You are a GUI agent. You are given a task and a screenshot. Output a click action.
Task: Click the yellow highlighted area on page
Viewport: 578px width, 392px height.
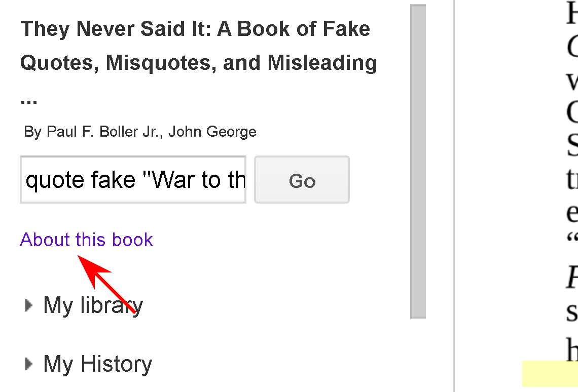point(550,374)
